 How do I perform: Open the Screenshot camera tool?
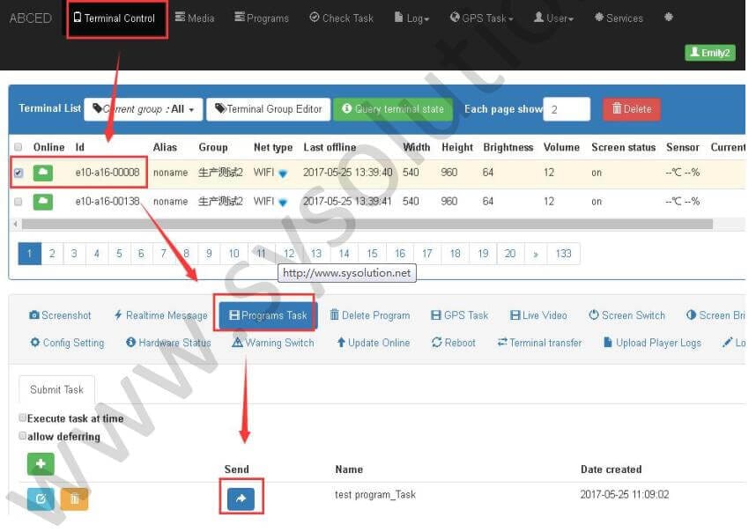[x=60, y=315]
